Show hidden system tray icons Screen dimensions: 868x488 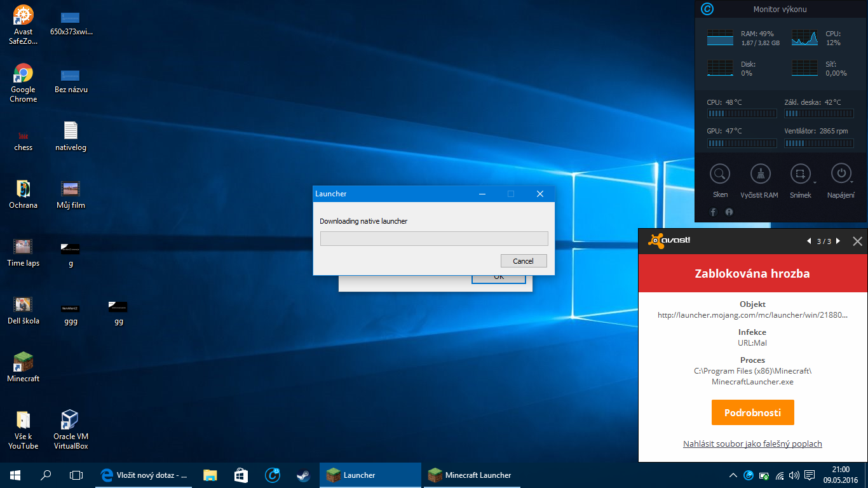click(x=733, y=475)
